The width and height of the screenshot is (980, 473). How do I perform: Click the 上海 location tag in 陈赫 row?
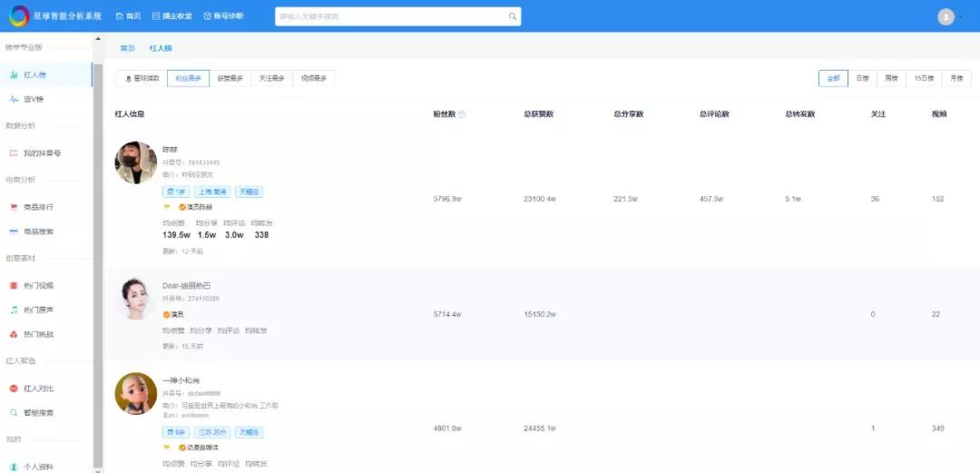[x=212, y=192]
